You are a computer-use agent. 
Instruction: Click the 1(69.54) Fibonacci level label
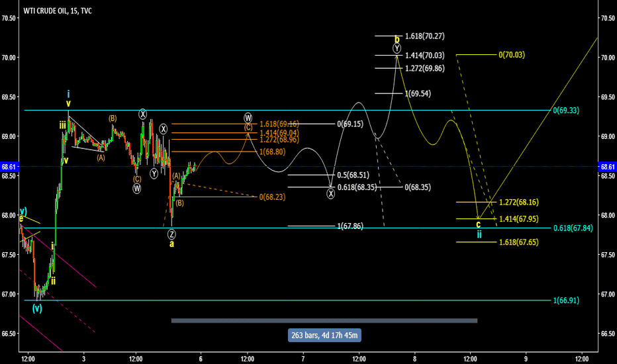point(418,94)
